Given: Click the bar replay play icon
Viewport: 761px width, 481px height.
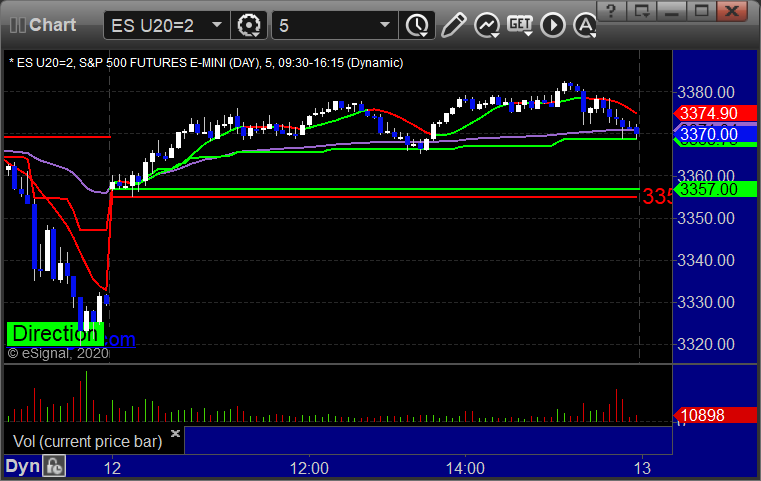Looking at the screenshot, I should (x=553, y=25).
